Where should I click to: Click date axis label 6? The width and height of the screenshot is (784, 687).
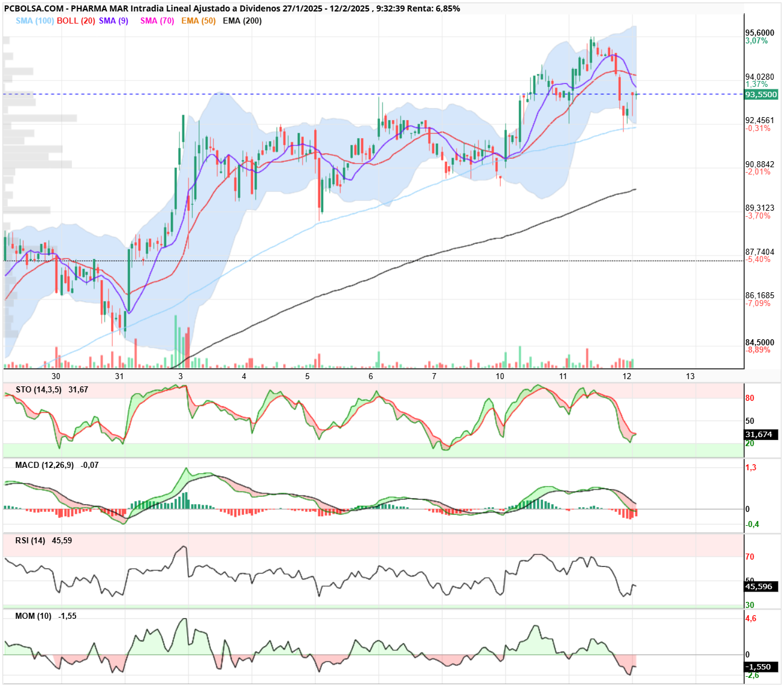point(371,376)
